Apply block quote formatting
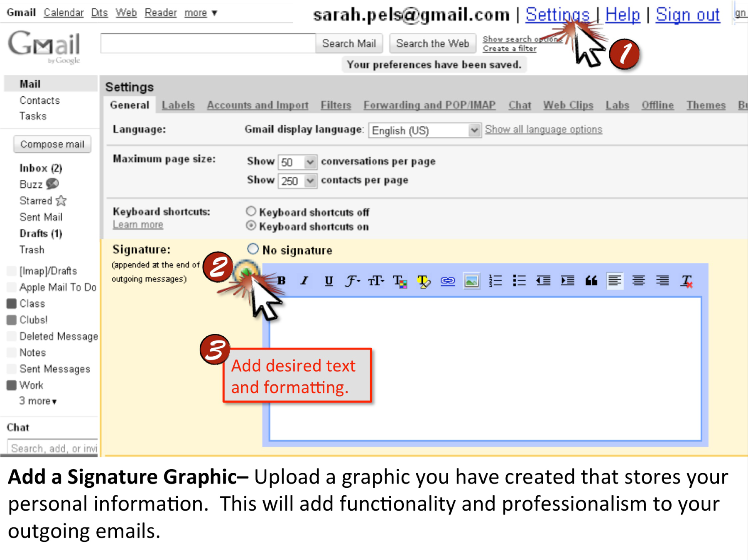This screenshot has width=748, height=560. [591, 281]
